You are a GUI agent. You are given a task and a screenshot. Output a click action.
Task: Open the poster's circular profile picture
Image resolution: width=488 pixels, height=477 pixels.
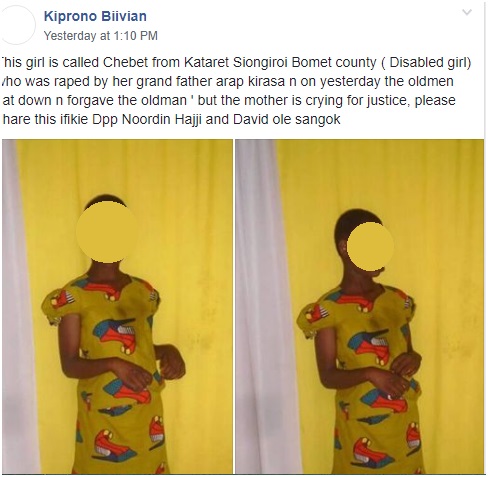(17, 25)
